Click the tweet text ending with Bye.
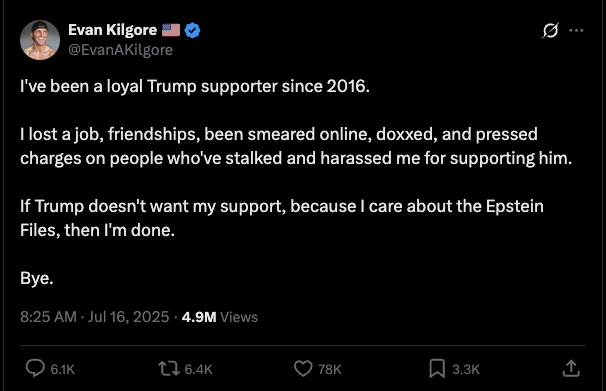 click(x=296, y=182)
